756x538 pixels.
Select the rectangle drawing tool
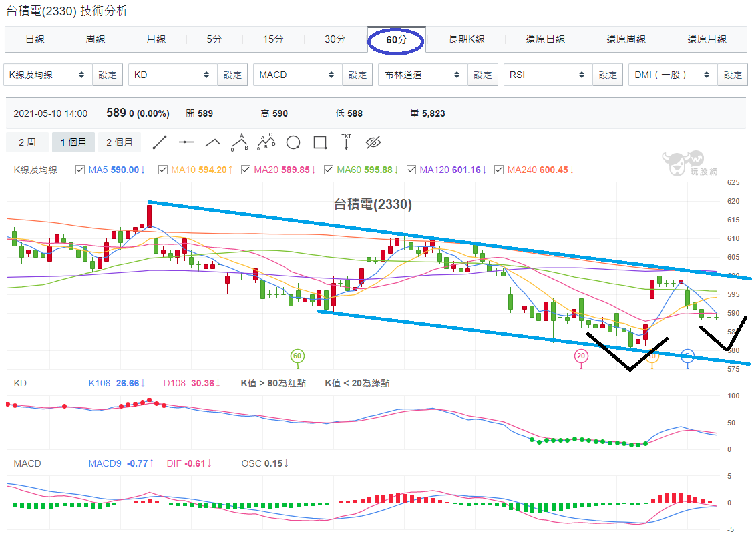(320, 142)
